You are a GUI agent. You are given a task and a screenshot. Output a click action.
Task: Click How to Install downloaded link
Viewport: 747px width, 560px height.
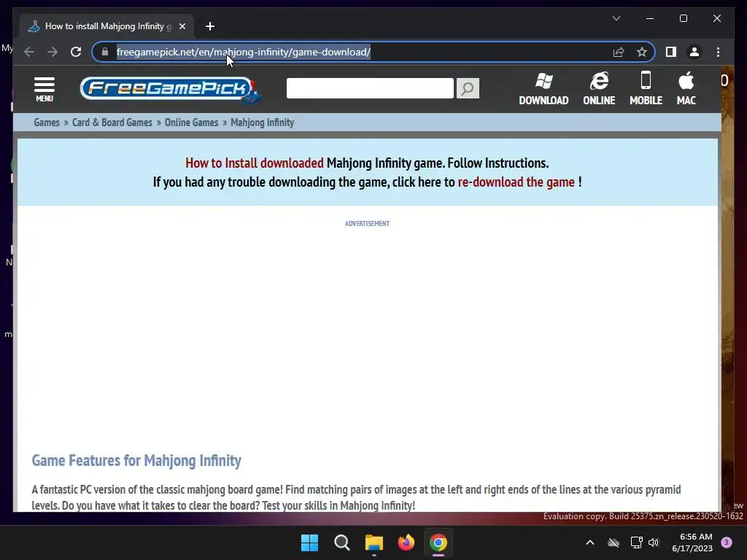[x=255, y=163]
